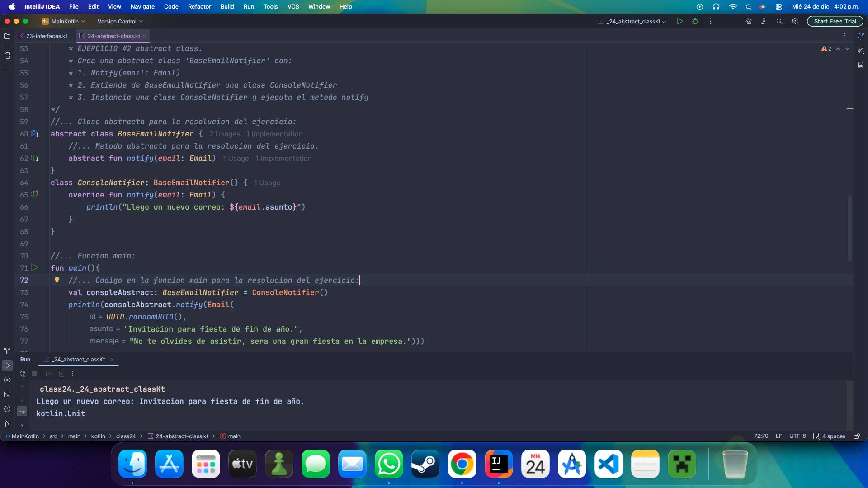This screenshot has width=868, height=488.
Task: Click the Debug bug icon
Action: 695,21
